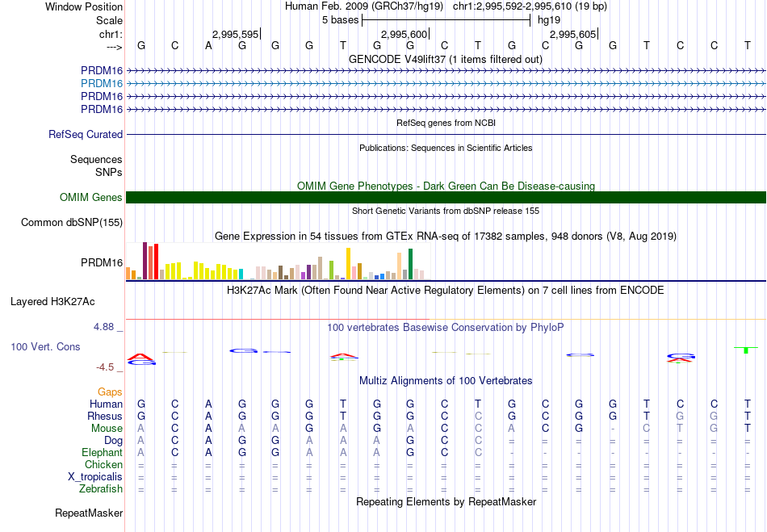Click the ---> sequence direction arrow label

pyautogui.click(x=114, y=47)
